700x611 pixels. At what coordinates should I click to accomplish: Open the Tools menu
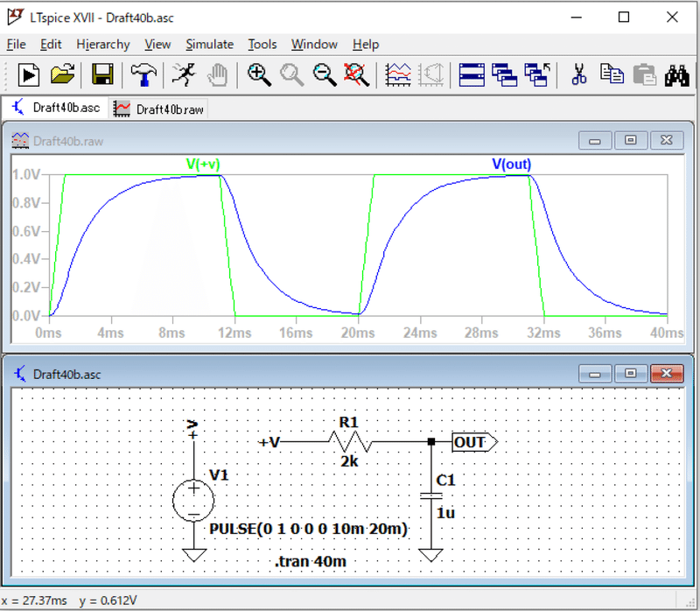[262, 45]
